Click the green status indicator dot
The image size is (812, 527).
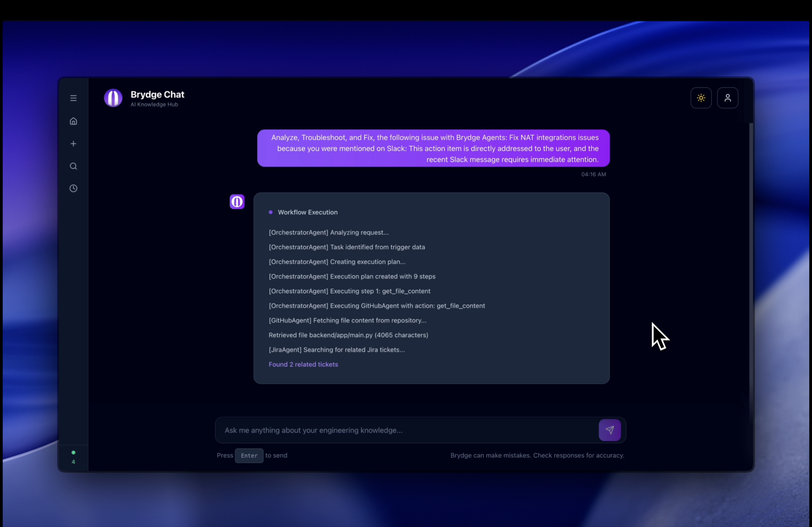coord(73,453)
